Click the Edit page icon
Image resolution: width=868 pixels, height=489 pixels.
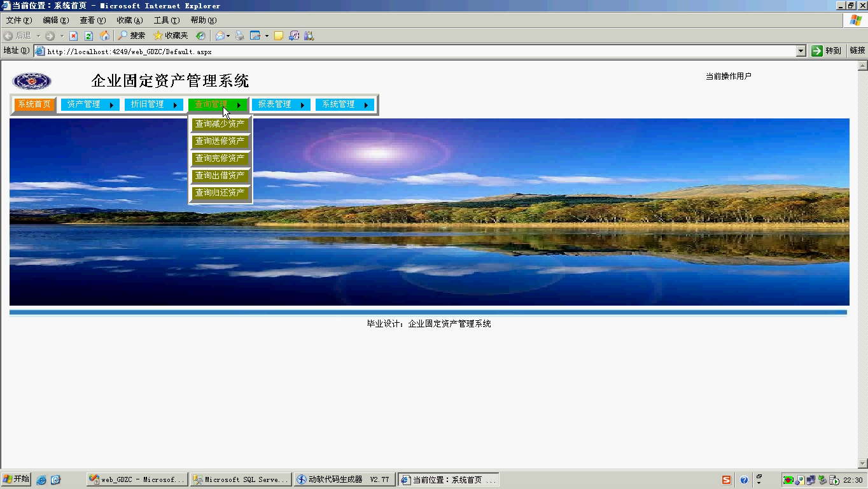tap(255, 36)
